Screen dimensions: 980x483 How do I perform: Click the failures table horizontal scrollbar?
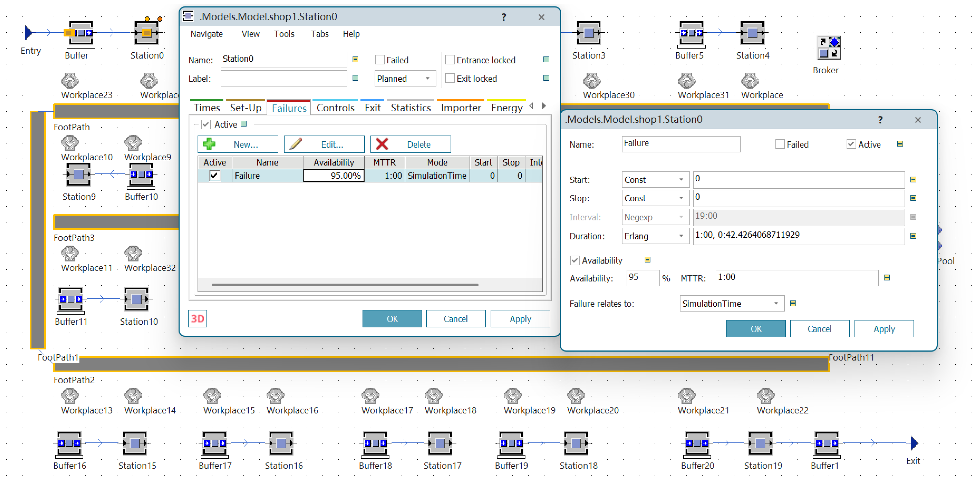coord(345,284)
